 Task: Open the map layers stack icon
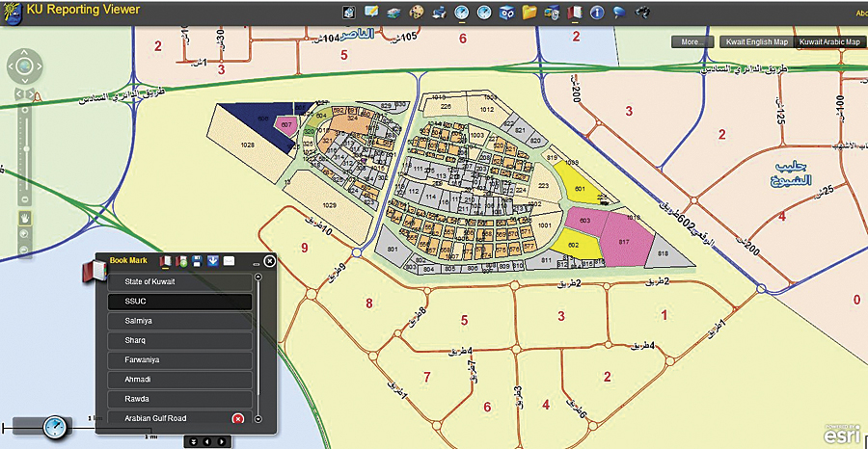[393, 13]
